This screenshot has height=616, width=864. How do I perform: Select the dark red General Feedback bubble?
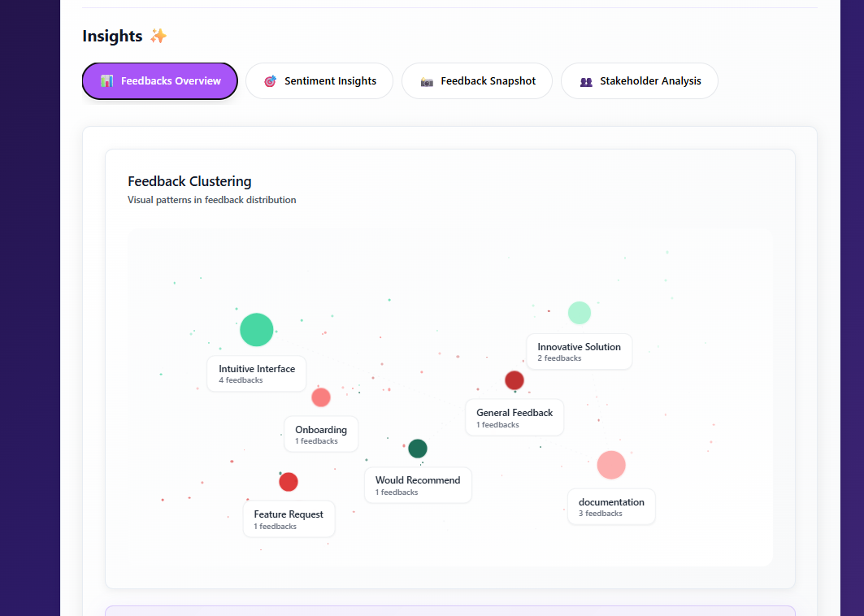pyautogui.click(x=514, y=380)
